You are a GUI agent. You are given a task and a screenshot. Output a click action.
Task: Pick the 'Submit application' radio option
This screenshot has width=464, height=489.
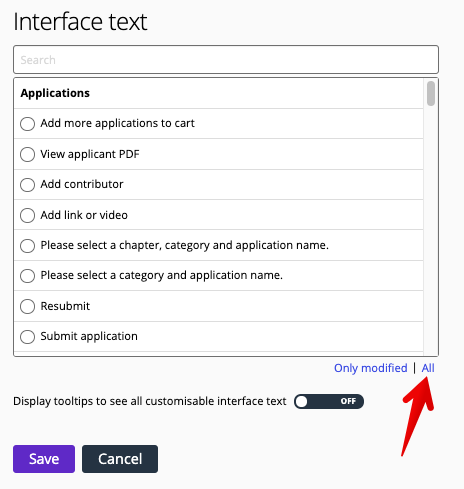[27, 337]
